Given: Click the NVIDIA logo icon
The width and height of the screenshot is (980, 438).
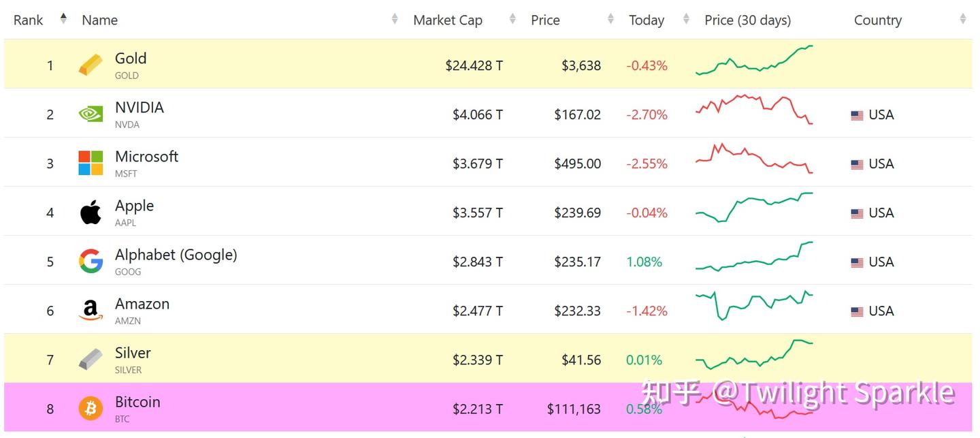Looking at the screenshot, I should coord(91,114).
